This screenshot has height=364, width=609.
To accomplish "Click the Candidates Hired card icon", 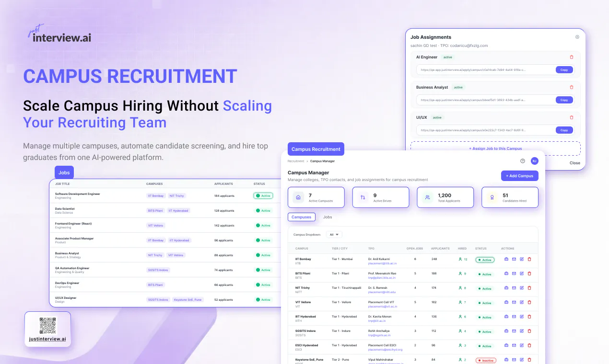I will 492,197.
